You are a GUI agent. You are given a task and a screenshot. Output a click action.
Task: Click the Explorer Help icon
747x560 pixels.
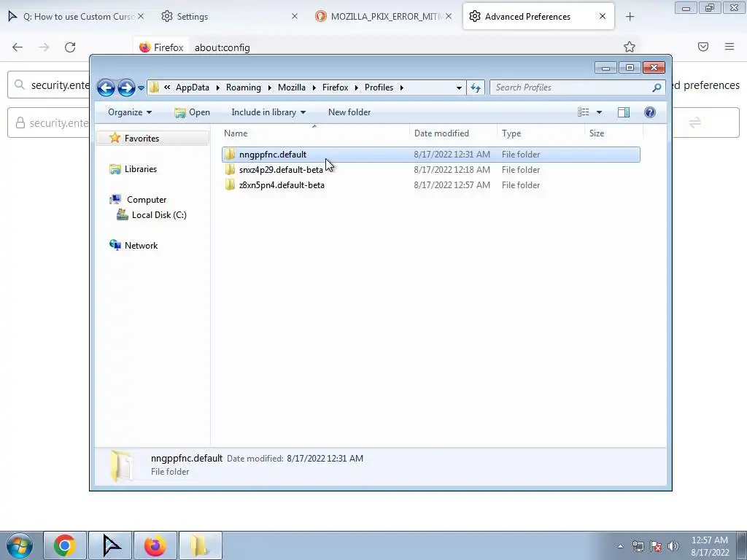pos(649,112)
